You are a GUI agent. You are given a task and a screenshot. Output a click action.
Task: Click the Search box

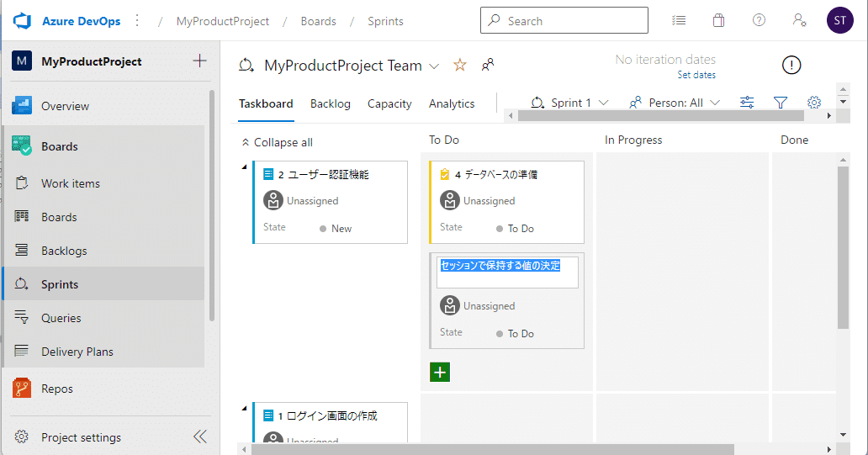point(564,20)
